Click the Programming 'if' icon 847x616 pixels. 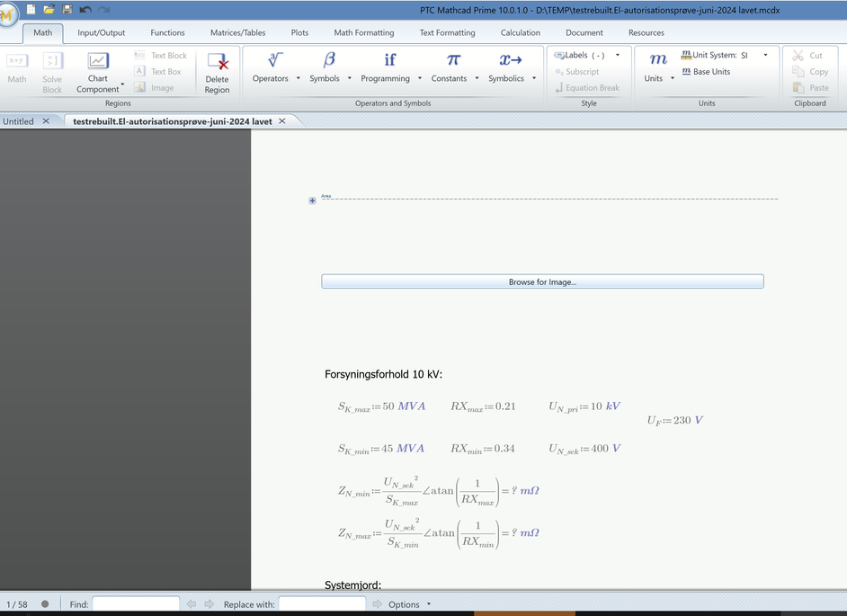(x=389, y=60)
